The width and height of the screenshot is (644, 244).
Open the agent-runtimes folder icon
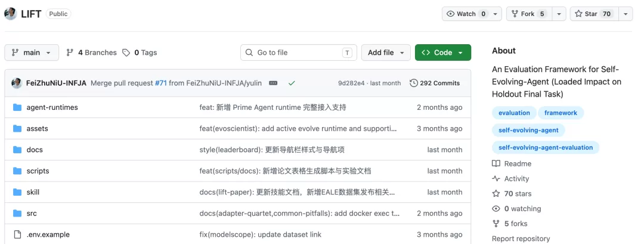tap(17, 107)
